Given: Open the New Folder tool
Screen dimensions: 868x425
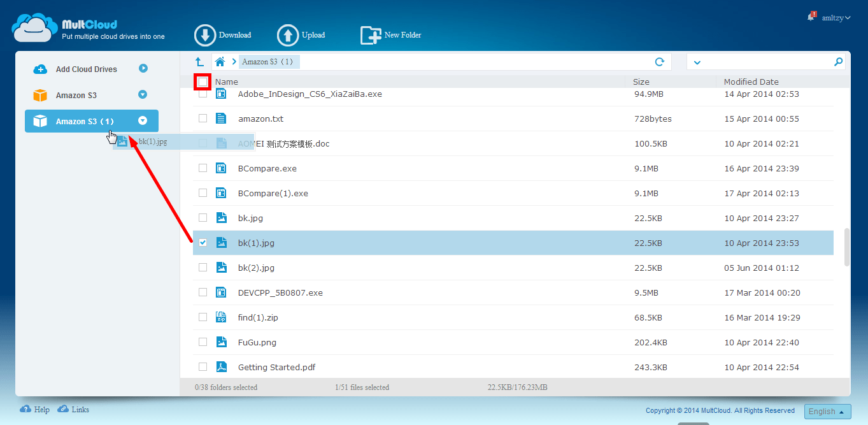Looking at the screenshot, I should (370, 35).
